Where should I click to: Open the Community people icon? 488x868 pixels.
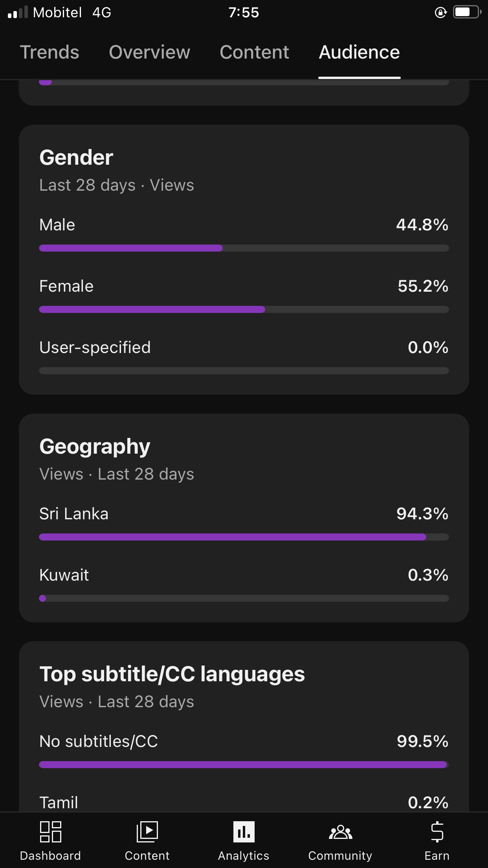[340, 832]
